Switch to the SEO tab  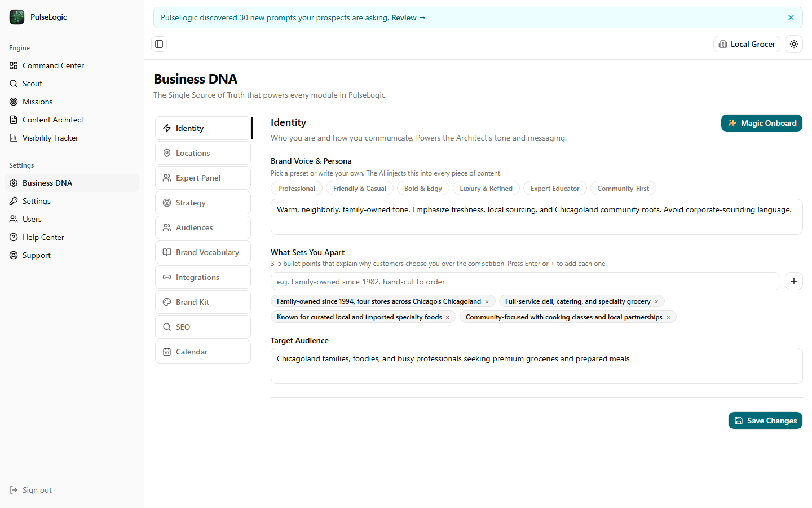(203, 327)
